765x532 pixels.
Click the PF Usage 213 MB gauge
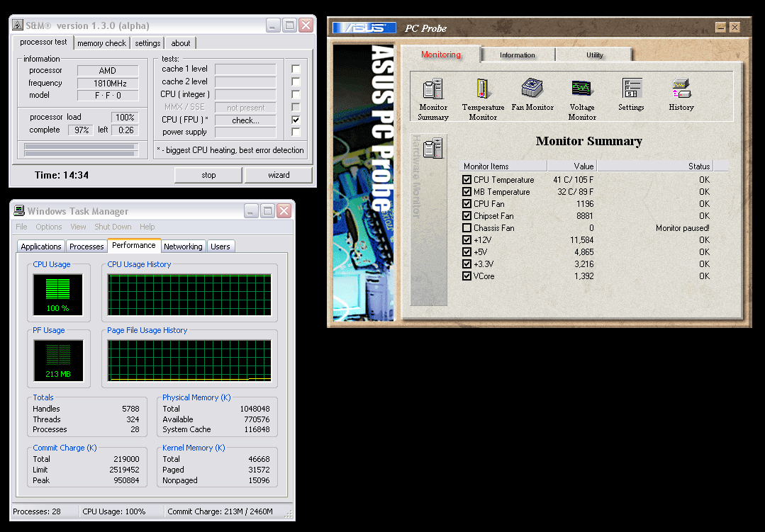point(58,361)
